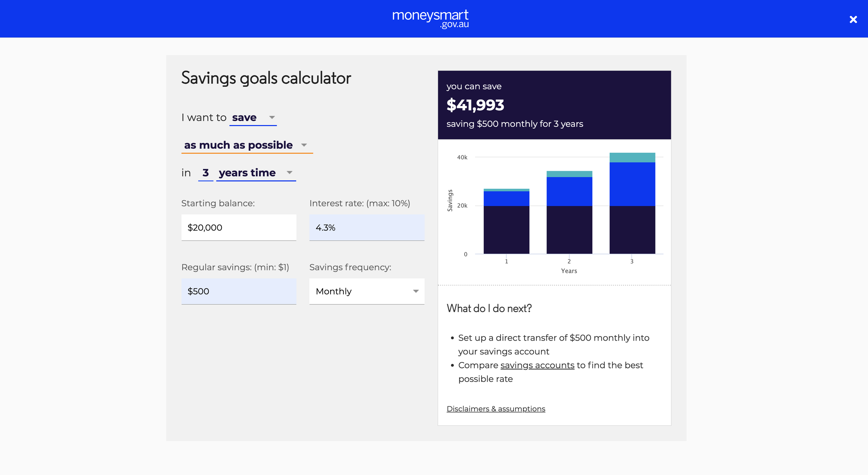868x475 pixels.
Task: Click the $41,993 savings result
Action: click(x=475, y=105)
